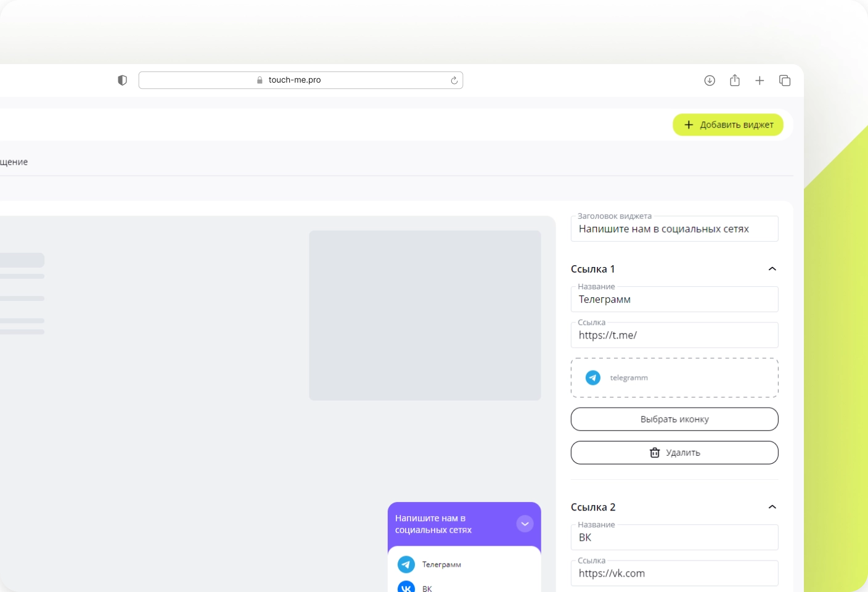The height and width of the screenshot is (592, 868).
Task: Click the https://vk.com link field
Action: 674,573
